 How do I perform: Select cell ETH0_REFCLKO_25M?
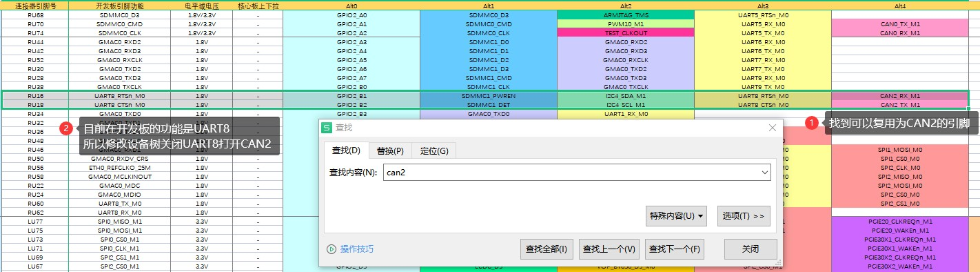click(120, 168)
